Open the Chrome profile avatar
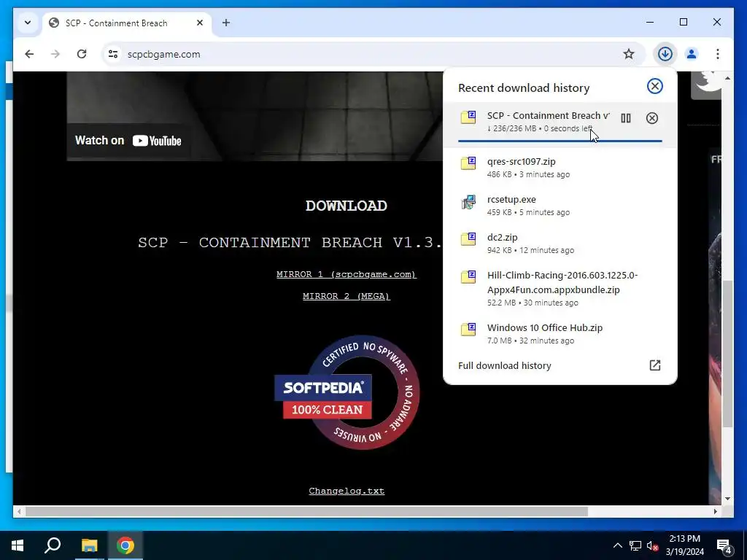 click(x=692, y=54)
